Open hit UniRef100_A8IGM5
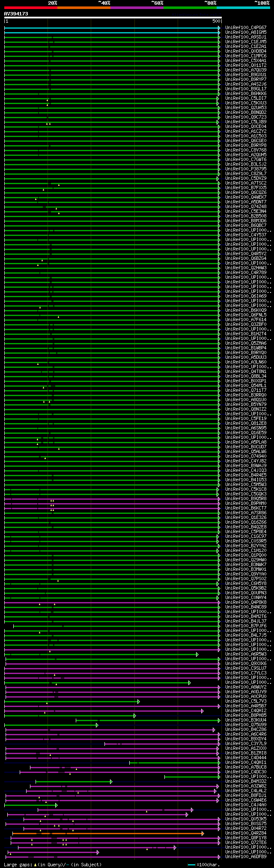 tap(246, 33)
